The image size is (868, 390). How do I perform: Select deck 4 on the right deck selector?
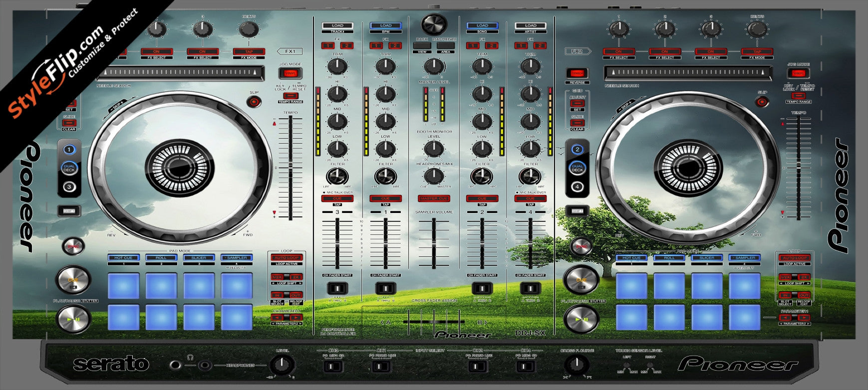pyautogui.click(x=578, y=187)
